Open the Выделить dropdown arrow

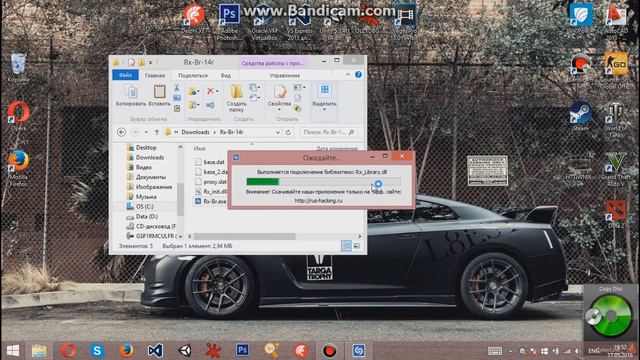coord(324,110)
